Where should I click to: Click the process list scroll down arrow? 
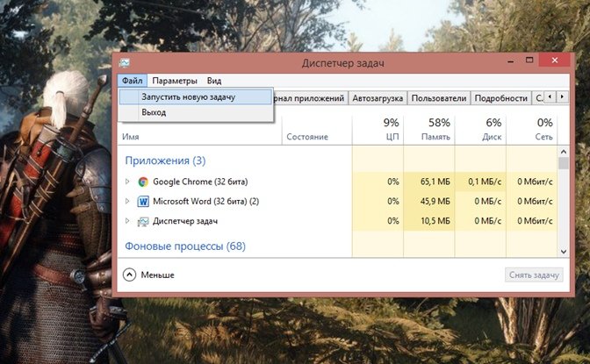tap(564, 252)
